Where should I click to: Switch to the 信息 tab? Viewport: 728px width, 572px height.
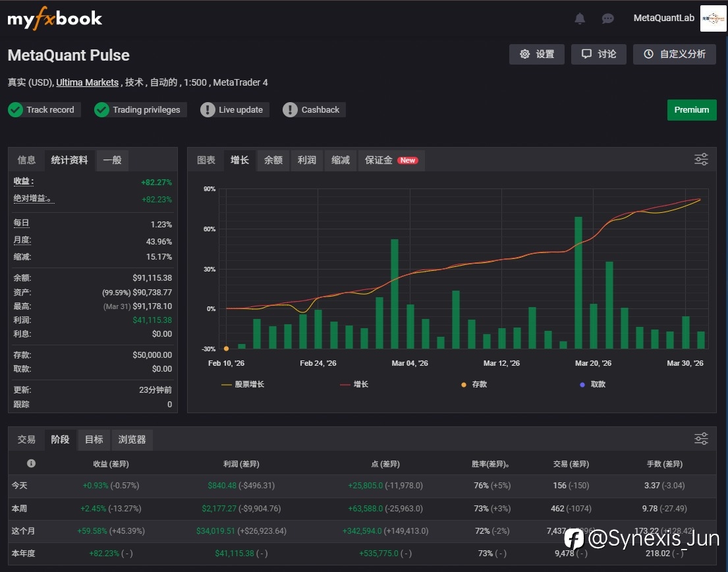[26, 160]
